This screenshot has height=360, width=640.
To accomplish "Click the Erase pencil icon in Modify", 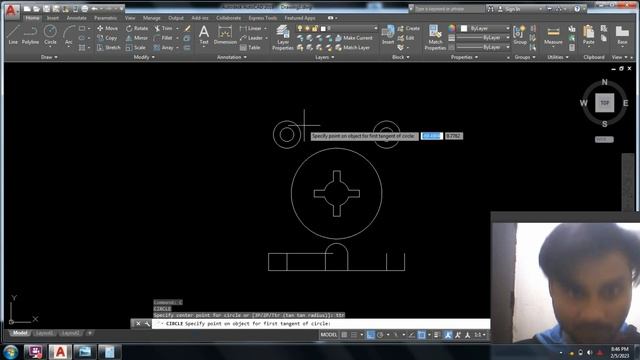I will pos(187,28).
